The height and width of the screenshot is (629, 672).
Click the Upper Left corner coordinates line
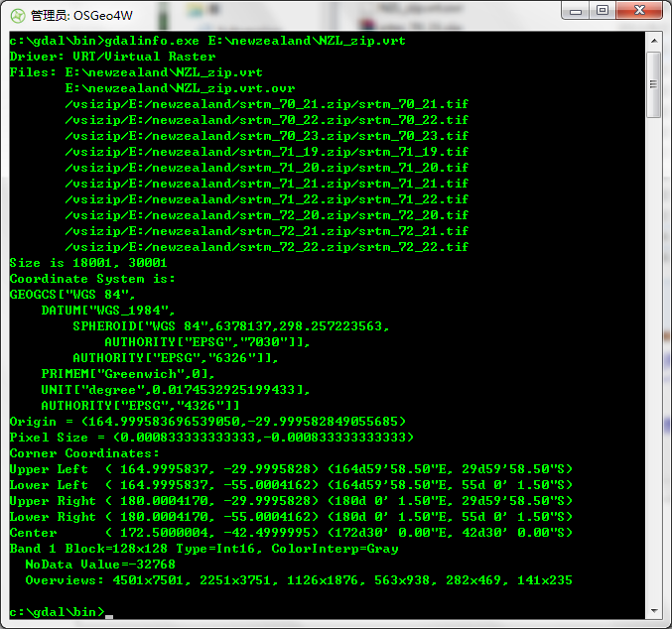click(x=291, y=469)
